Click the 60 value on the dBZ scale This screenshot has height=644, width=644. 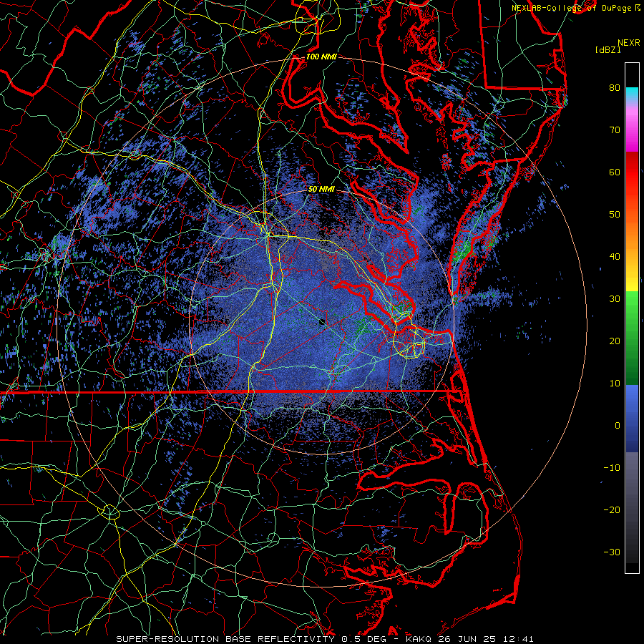click(x=615, y=172)
